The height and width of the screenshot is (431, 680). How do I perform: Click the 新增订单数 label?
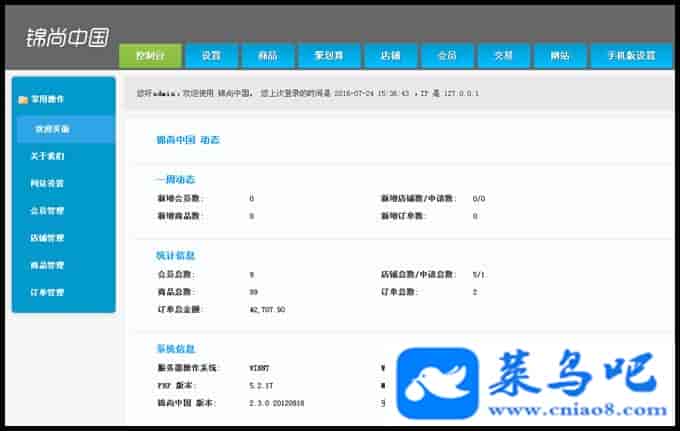(403, 216)
